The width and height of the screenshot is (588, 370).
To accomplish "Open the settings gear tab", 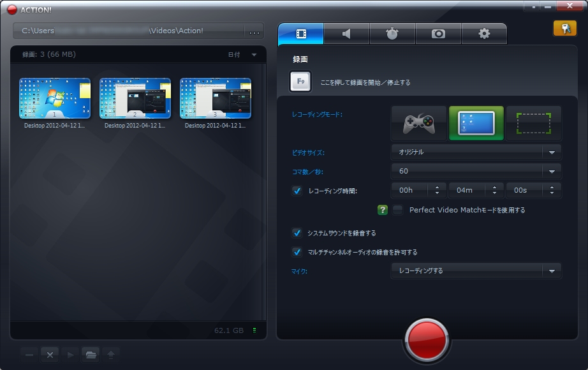I will tap(484, 33).
